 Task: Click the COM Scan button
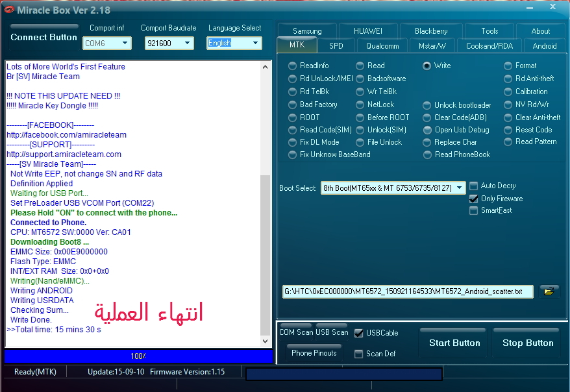click(296, 332)
